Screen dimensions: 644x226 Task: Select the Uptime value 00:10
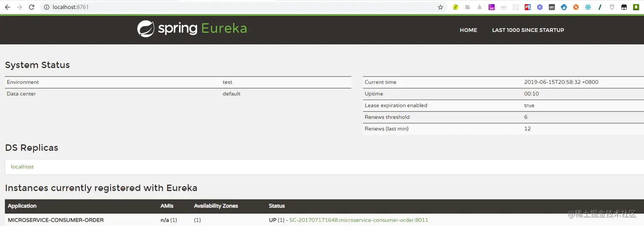[532, 94]
